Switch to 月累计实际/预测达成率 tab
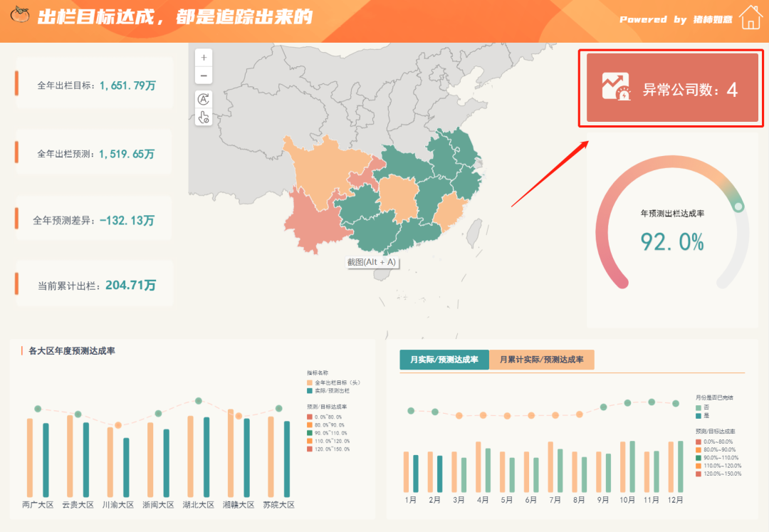Viewport: 769px width, 532px height. coord(541,360)
